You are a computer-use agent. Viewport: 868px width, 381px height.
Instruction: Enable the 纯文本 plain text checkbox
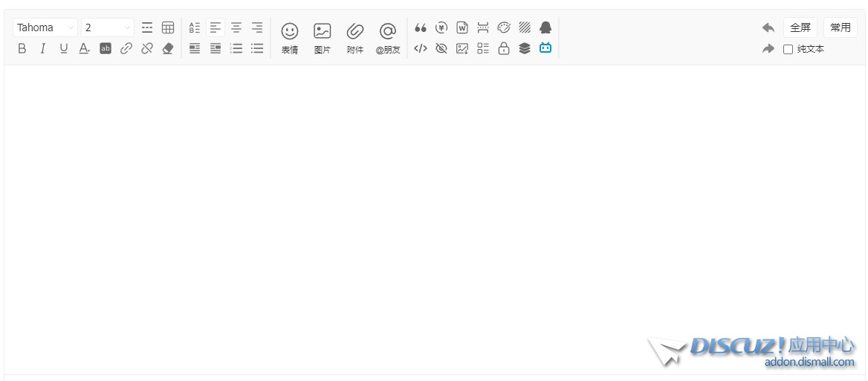788,49
